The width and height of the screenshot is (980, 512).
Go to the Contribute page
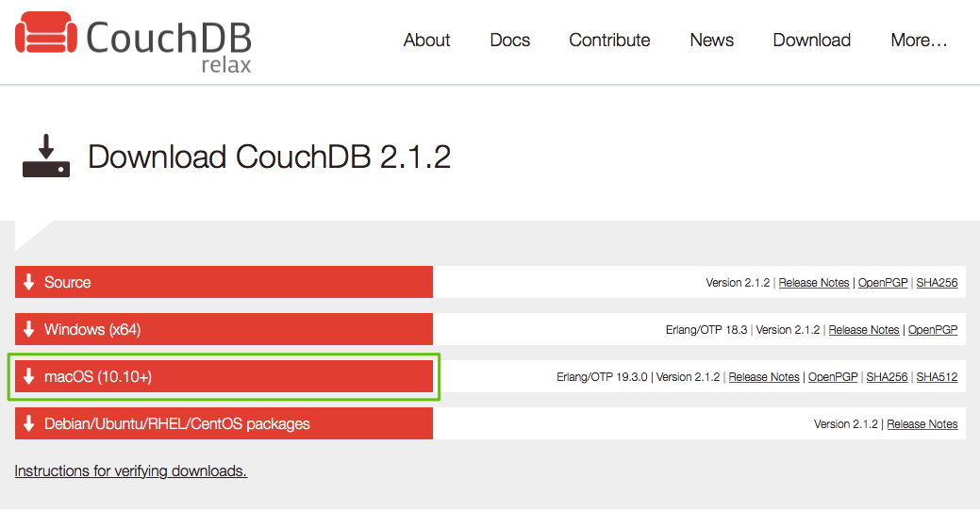coord(609,40)
